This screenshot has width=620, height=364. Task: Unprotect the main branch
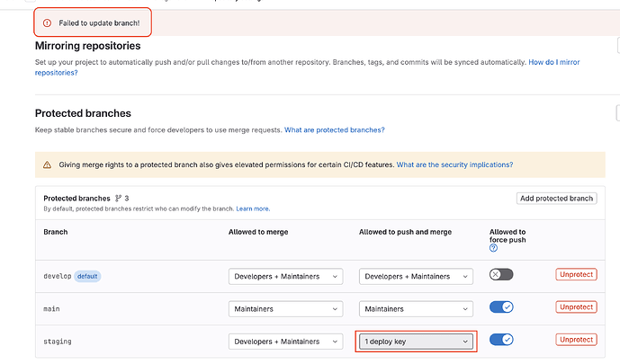click(576, 307)
